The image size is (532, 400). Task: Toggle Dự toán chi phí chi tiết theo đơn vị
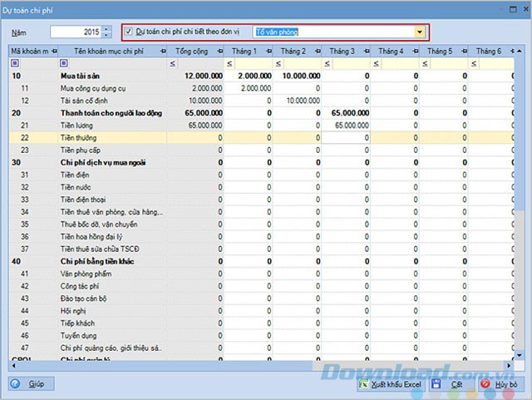128,32
